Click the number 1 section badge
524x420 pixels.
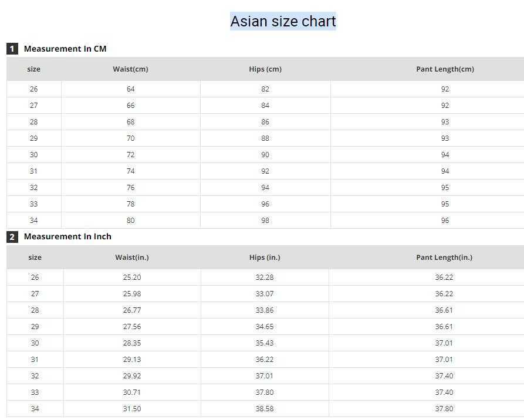click(12, 49)
